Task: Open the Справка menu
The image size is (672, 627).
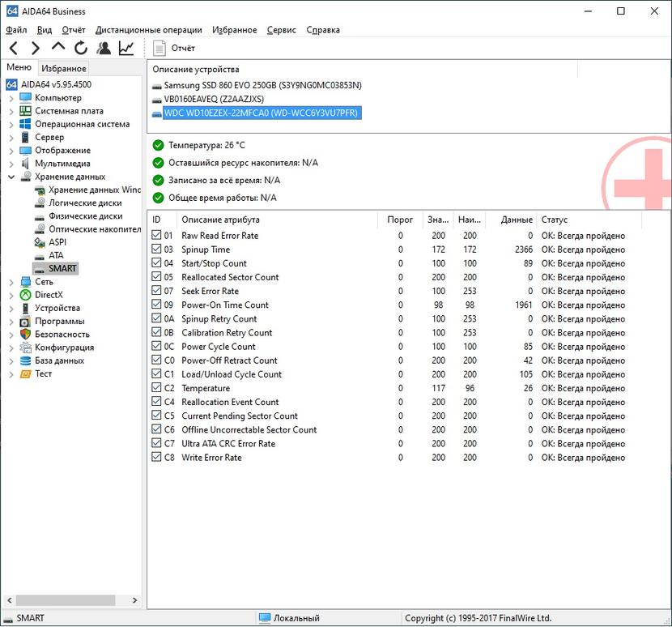Action: [323, 30]
